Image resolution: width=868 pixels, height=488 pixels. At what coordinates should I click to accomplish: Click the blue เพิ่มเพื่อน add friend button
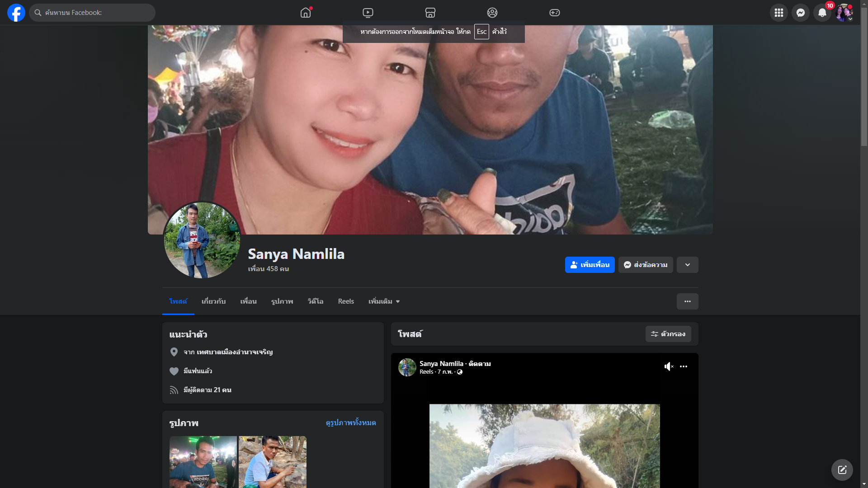590,265
